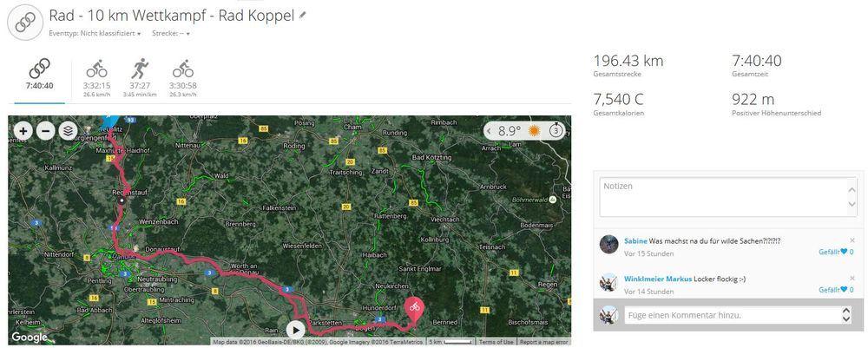The image size is (868, 348).
Task: Open the map layers selector
Action: (x=68, y=131)
